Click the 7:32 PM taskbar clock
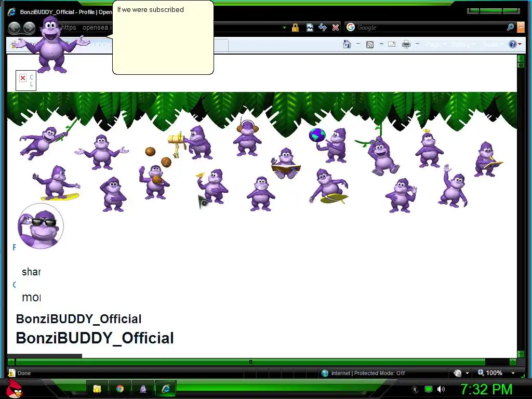 (x=486, y=390)
